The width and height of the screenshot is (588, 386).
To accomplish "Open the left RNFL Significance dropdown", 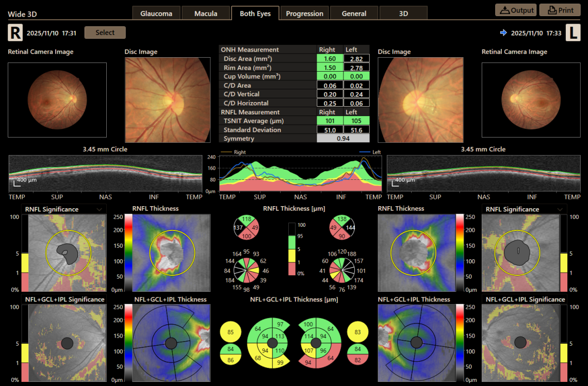I will [x=101, y=209].
